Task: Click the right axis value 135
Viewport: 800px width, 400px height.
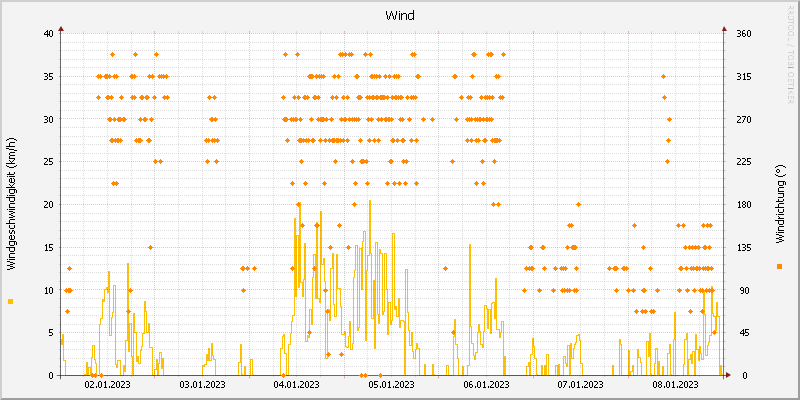Action: (x=746, y=247)
